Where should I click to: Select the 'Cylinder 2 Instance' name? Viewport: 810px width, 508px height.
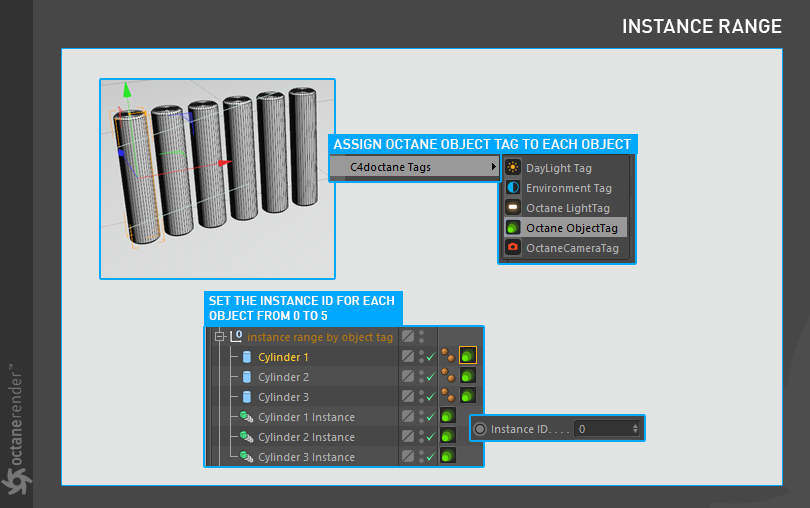click(306, 437)
